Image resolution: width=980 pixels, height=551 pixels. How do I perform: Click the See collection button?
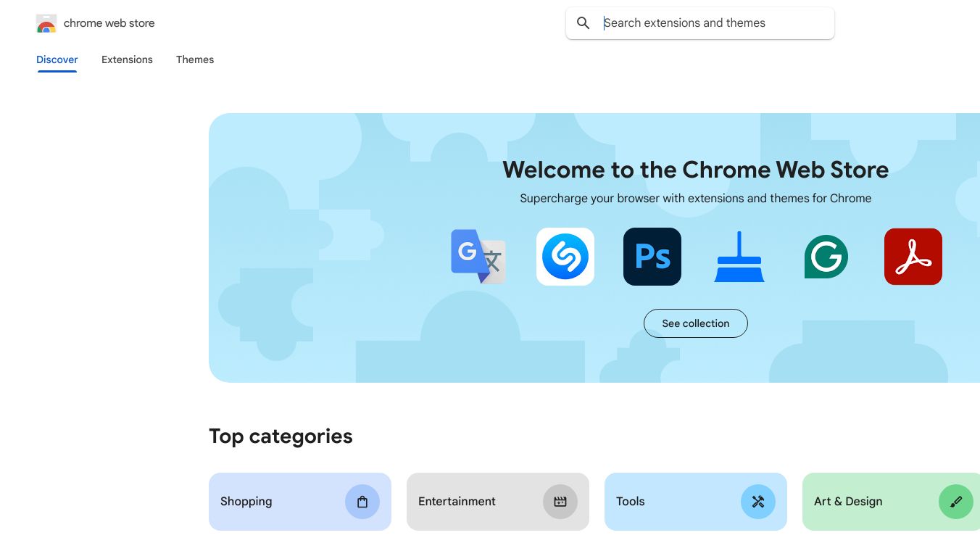696,323
